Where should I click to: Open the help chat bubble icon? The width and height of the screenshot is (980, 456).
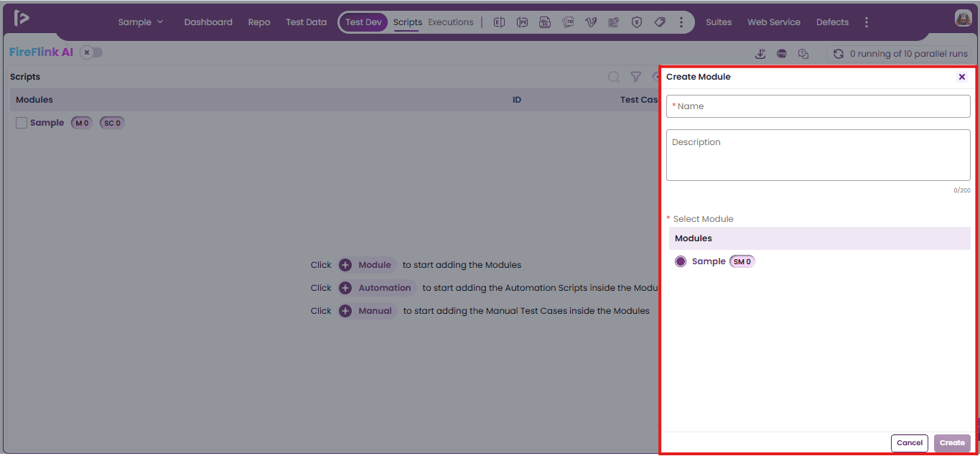[x=803, y=54]
